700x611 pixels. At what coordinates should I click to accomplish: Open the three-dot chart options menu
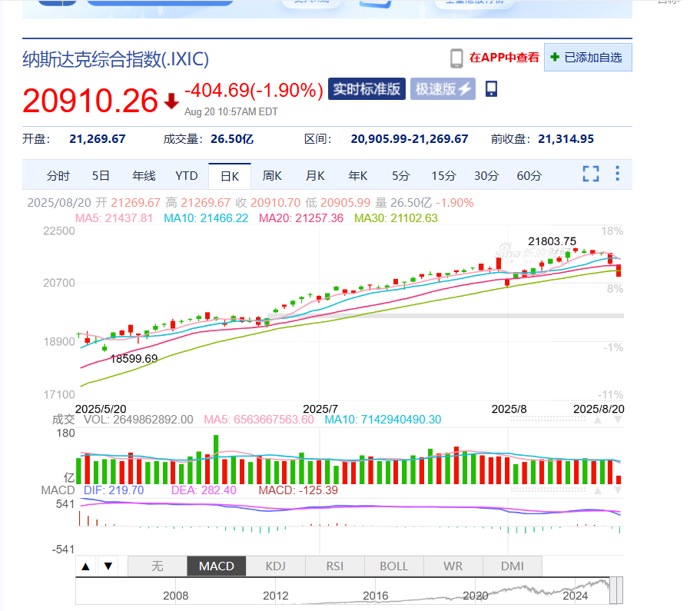(618, 173)
